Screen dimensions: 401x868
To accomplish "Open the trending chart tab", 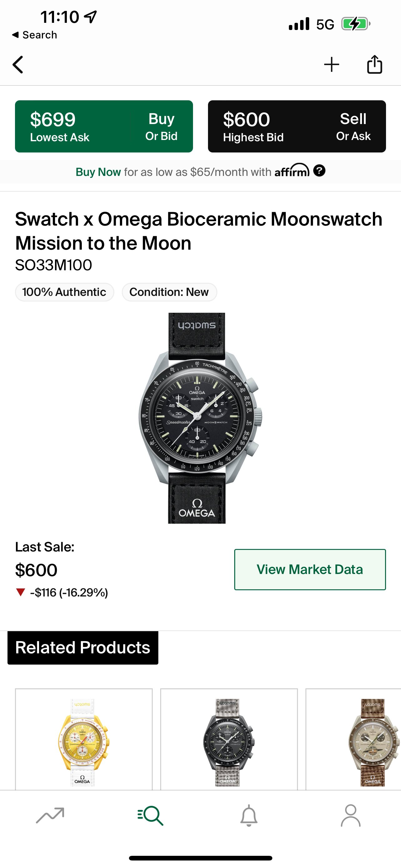I will [50, 816].
